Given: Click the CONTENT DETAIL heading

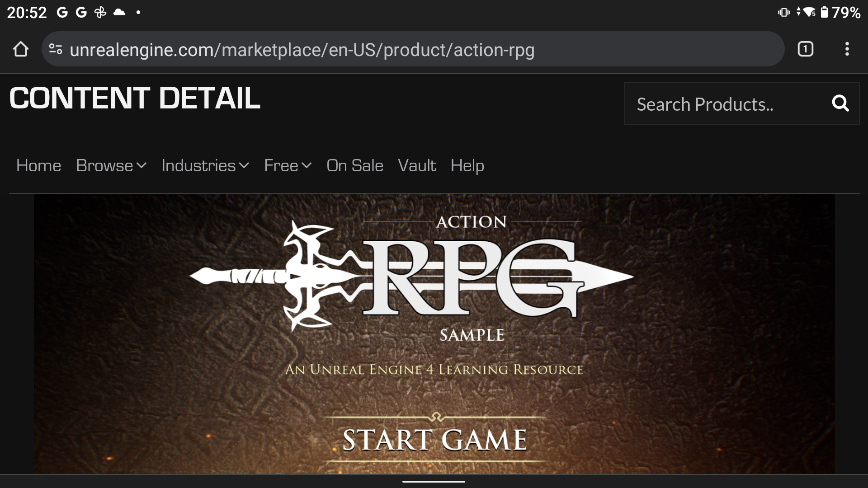Looking at the screenshot, I should [x=135, y=98].
